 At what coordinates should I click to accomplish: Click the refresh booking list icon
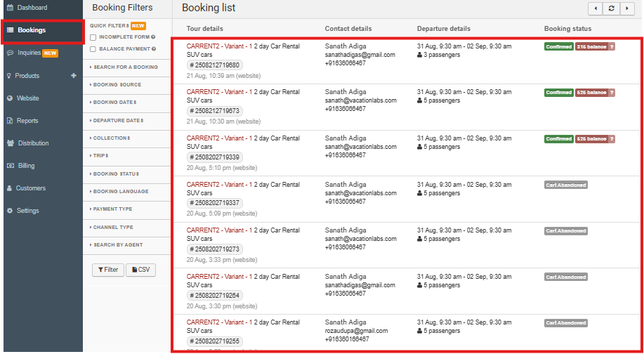(x=612, y=8)
